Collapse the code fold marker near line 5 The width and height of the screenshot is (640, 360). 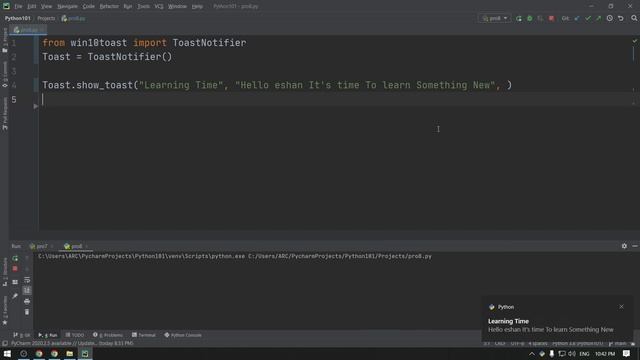(36, 106)
